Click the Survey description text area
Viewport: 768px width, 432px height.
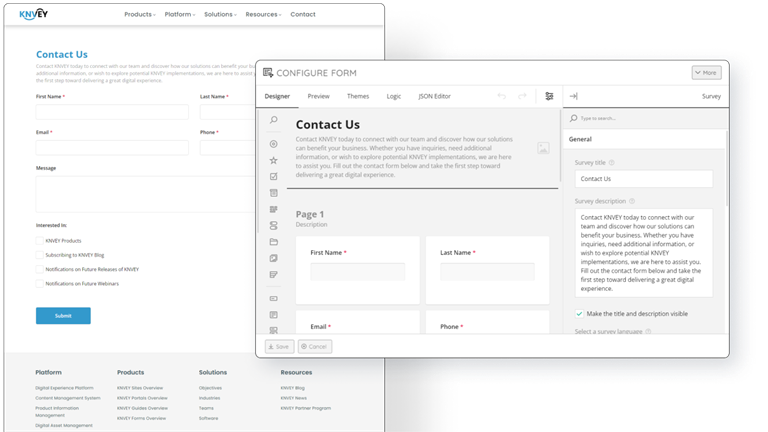(x=644, y=253)
